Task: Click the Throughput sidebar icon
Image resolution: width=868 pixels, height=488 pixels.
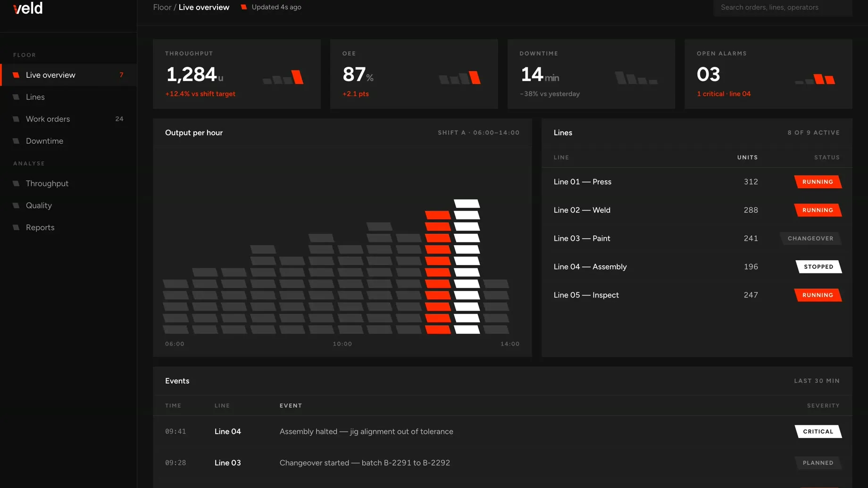Action: (16, 183)
